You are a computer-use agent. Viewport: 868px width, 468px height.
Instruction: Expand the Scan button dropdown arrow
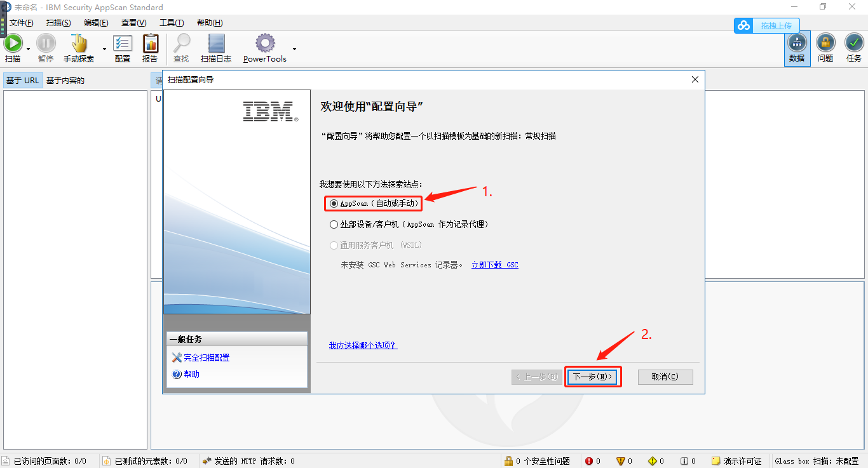click(28, 49)
